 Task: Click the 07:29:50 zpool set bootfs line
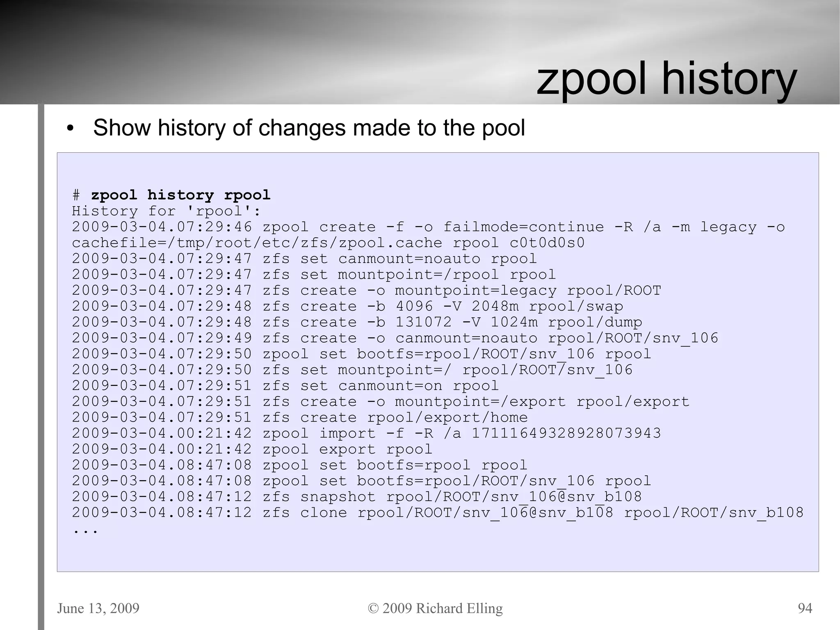[361, 354]
